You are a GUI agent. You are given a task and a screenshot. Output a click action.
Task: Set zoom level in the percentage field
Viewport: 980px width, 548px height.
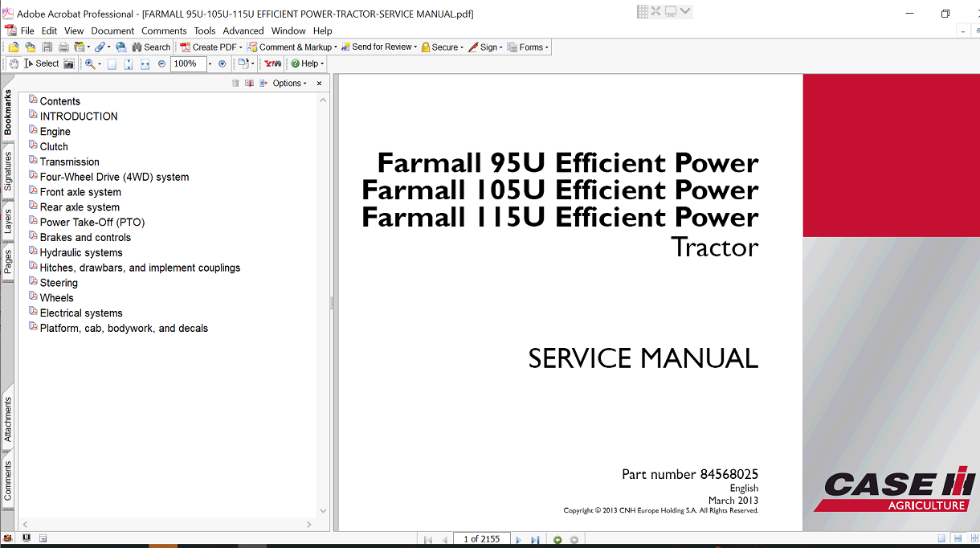coord(188,63)
